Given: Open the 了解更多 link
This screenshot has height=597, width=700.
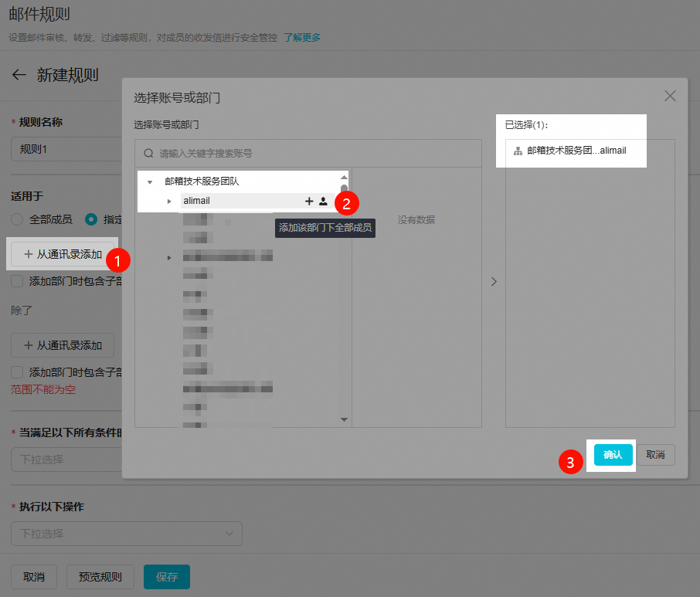Looking at the screenshot, I should (x=302, y=37).
